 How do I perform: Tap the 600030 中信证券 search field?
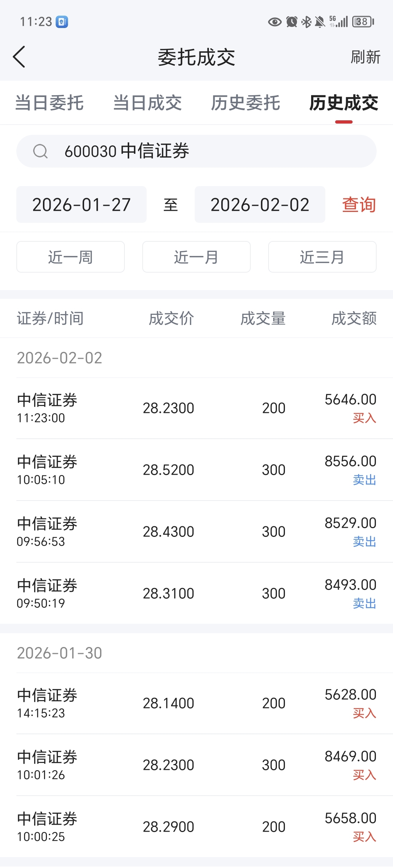click(x=196, y=151)
